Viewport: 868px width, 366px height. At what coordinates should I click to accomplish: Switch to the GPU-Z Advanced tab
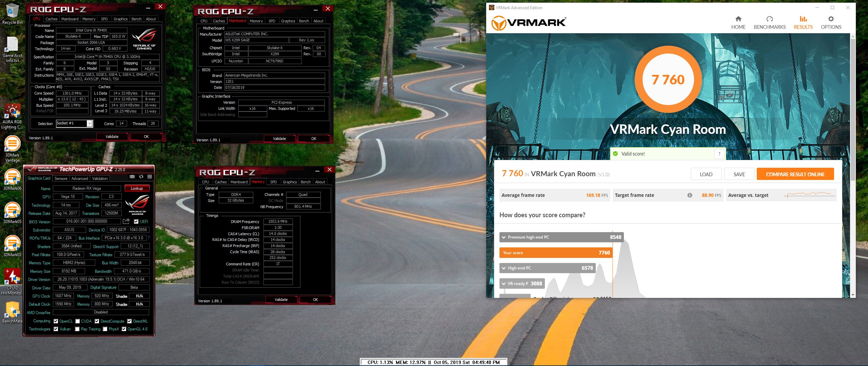80,179
